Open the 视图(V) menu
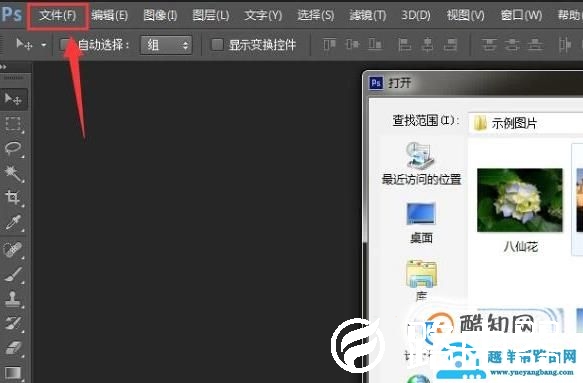The width and height of the screenshot is (583, 383). point(466,16)
